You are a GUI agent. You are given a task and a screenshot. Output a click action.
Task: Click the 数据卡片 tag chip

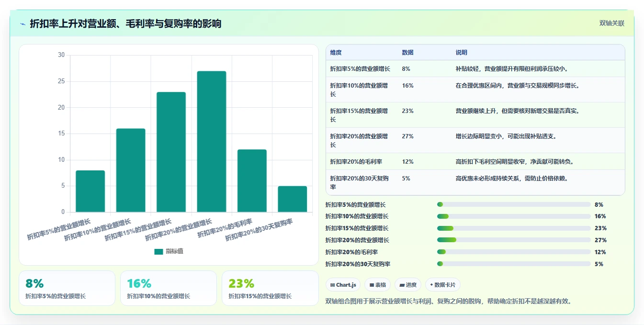click(443, 285)
